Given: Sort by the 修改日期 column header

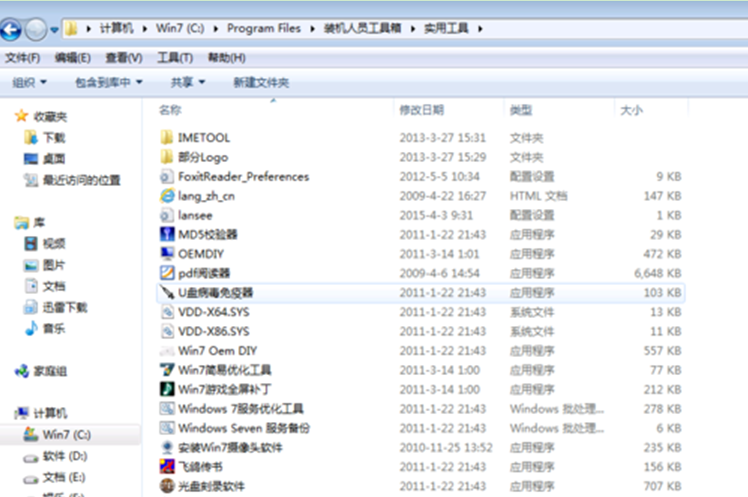Looking at the screenshot, I should click(x=421, y=110).
